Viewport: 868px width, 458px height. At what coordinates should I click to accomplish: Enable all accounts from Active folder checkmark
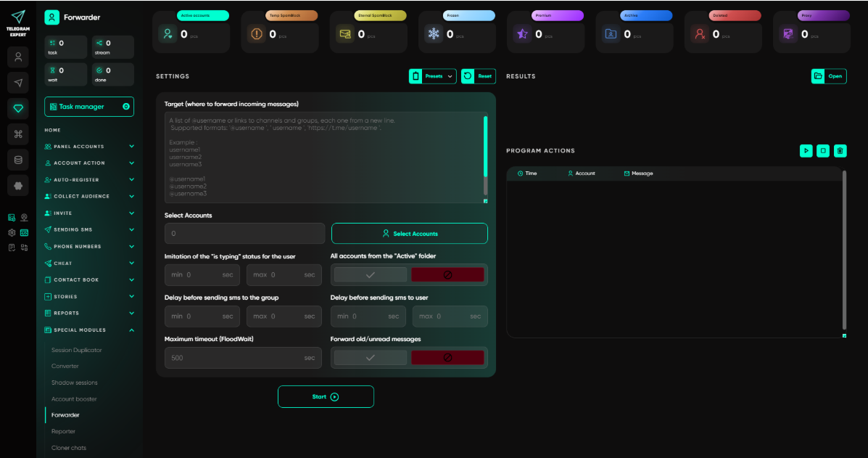point(371,274)
